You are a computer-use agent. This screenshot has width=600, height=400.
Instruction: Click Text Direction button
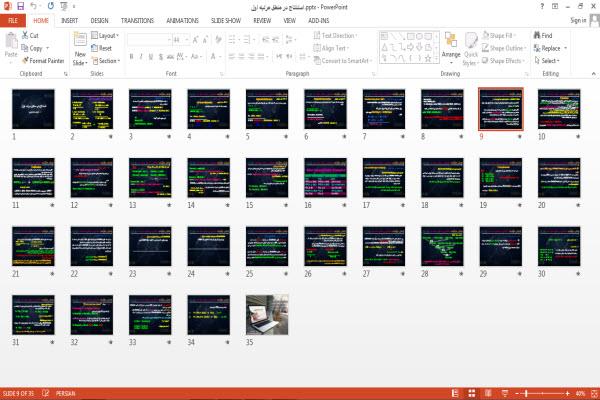(335, 35)
